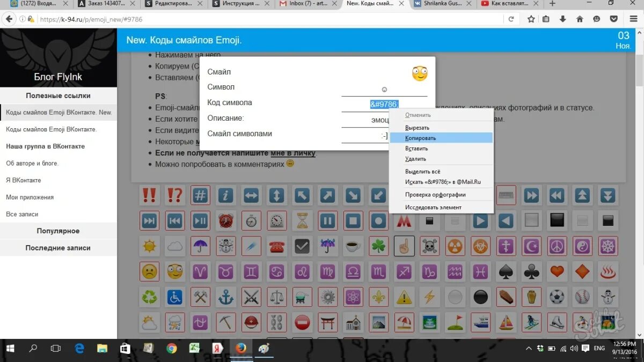This screenshot has height=362, width=644.
Task: Choose the purple umbrella emoji
Action: [200, 246]
